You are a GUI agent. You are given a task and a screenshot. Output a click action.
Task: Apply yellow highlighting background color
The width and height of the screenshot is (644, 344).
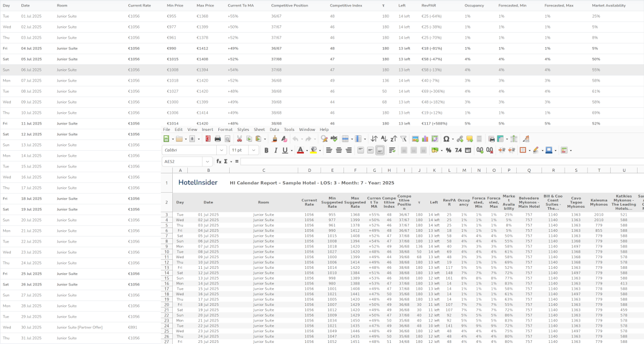[x=313, y=150]
